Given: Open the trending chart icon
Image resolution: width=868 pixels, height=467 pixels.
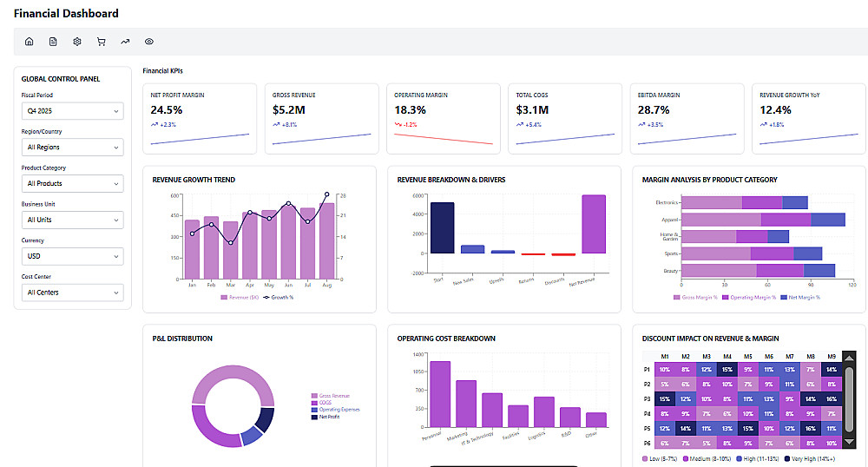Looking at the screenshot, I should [x=125, y=42].
